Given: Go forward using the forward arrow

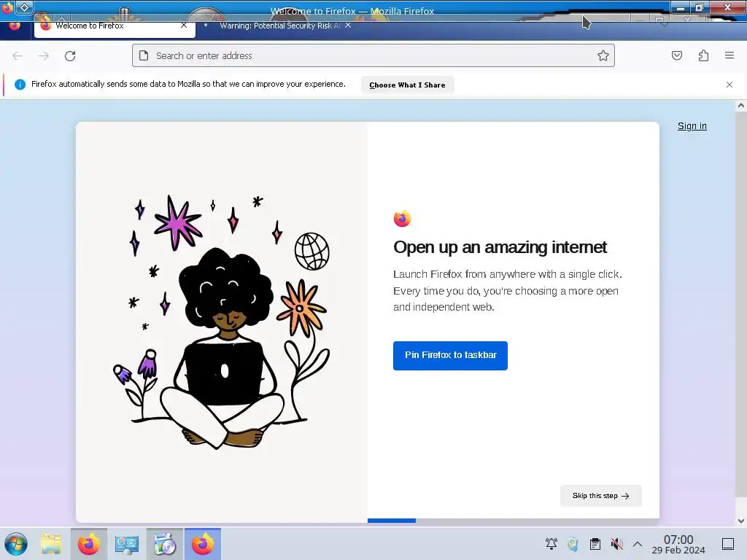Looking at the screenshot, I should coord(44,55).
